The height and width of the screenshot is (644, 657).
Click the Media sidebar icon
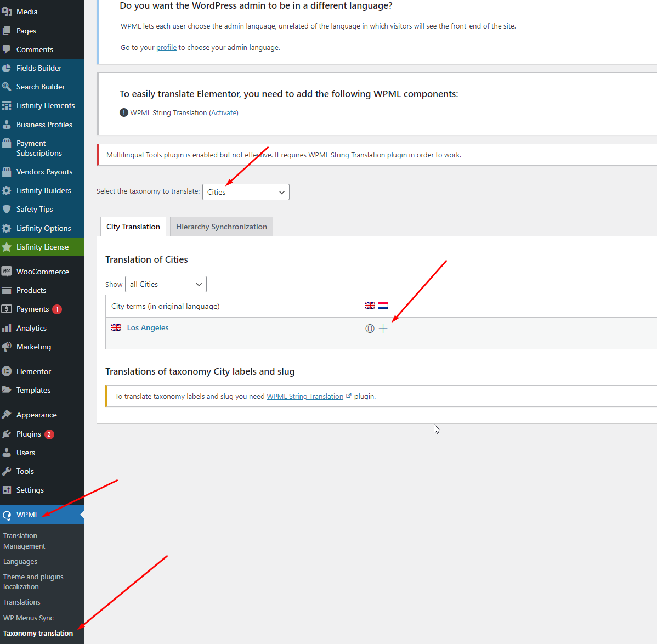click(x=7, y=12)
